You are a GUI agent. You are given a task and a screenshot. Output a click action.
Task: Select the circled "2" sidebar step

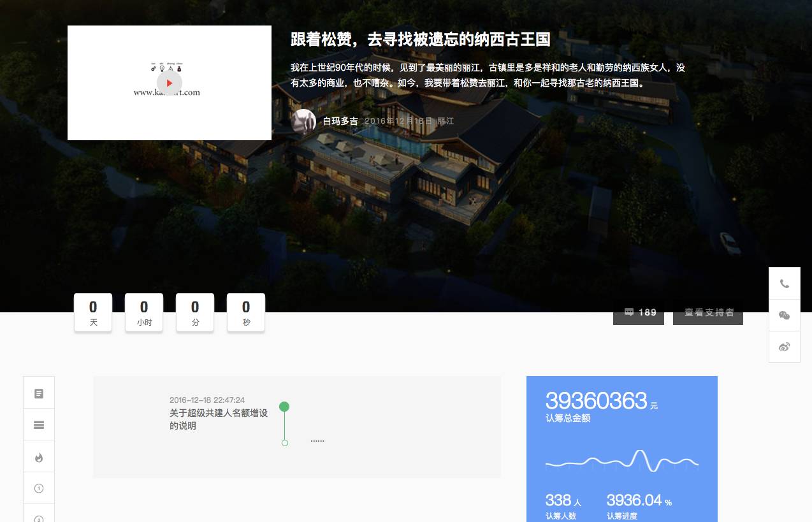click(x=39, y=518)
